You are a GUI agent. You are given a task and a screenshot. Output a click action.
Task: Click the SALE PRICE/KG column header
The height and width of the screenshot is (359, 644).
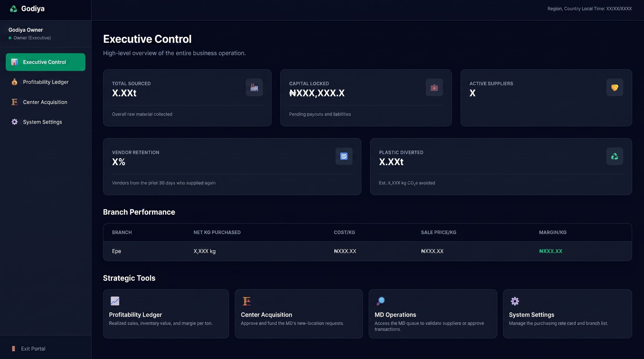pyautogui.click(x=439, y=232)
